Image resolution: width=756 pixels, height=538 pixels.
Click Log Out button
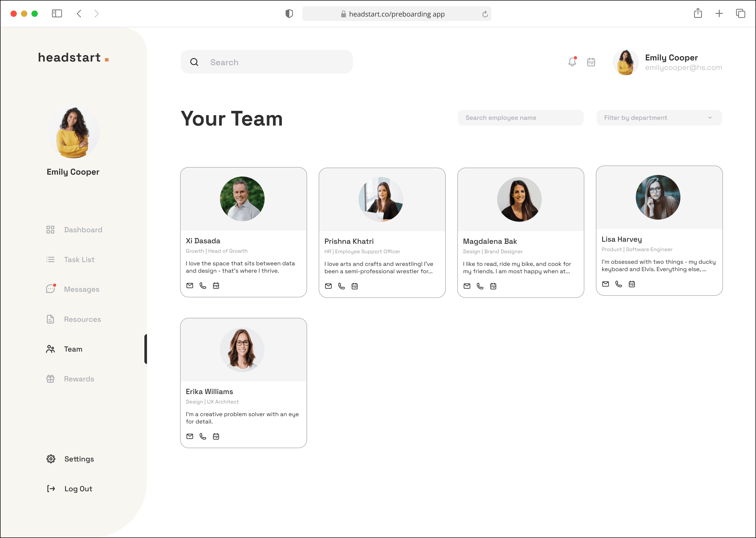click(78, 489)
